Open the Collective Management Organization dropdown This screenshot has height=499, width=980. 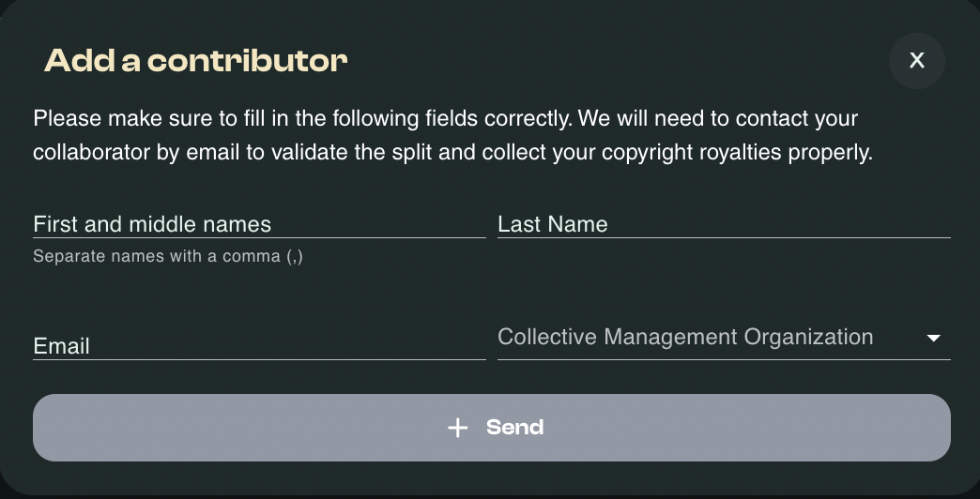723,338
